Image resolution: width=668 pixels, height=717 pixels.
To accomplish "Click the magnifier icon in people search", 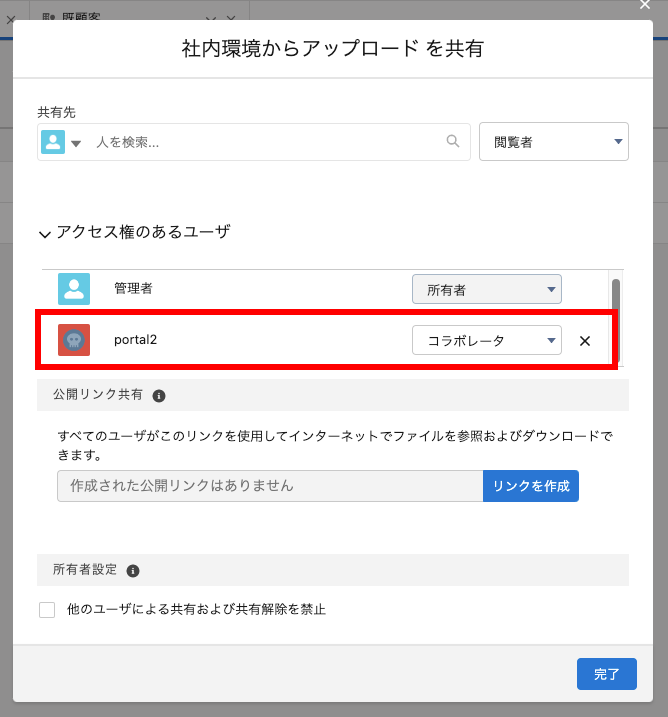I will point(453,142).
